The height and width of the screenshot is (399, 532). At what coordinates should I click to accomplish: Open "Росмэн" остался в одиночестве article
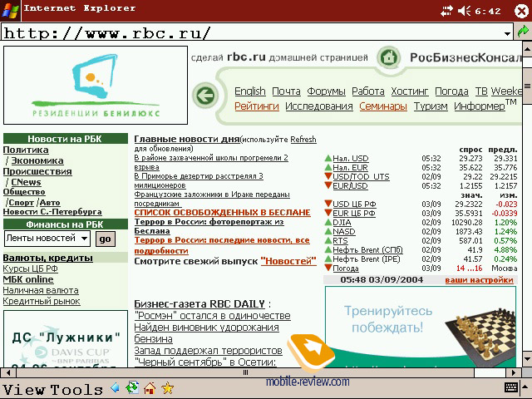coord(213,316)
